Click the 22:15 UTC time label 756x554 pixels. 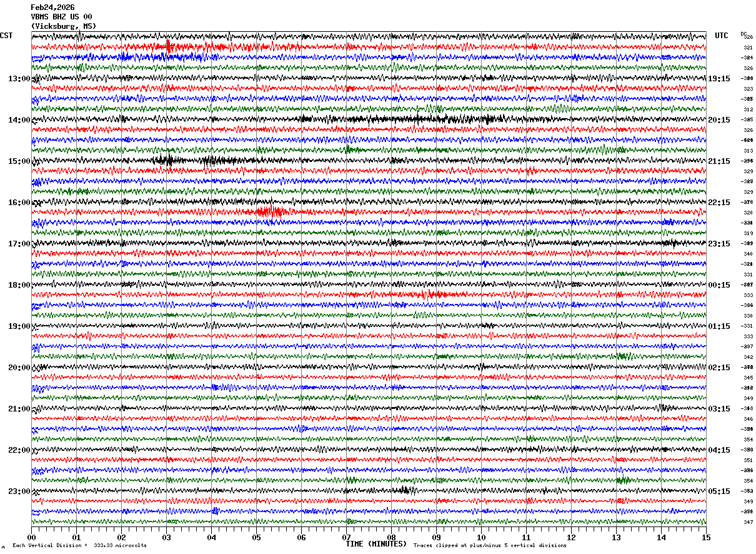coord(719,203)
